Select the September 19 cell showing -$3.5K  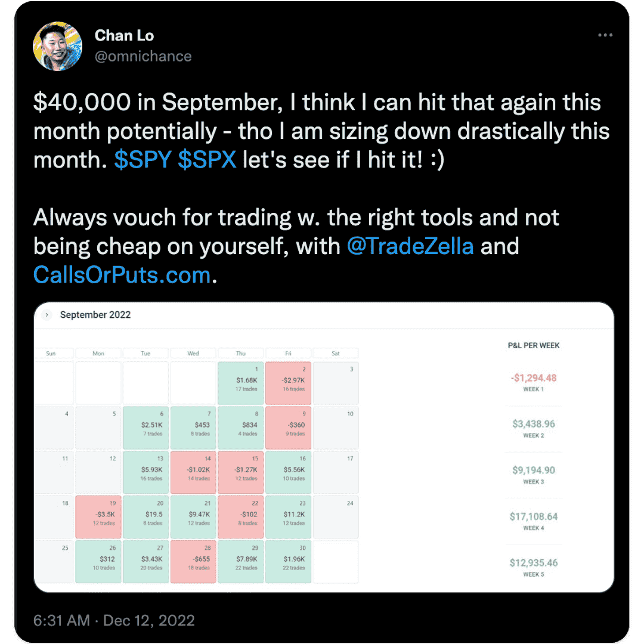98,517
